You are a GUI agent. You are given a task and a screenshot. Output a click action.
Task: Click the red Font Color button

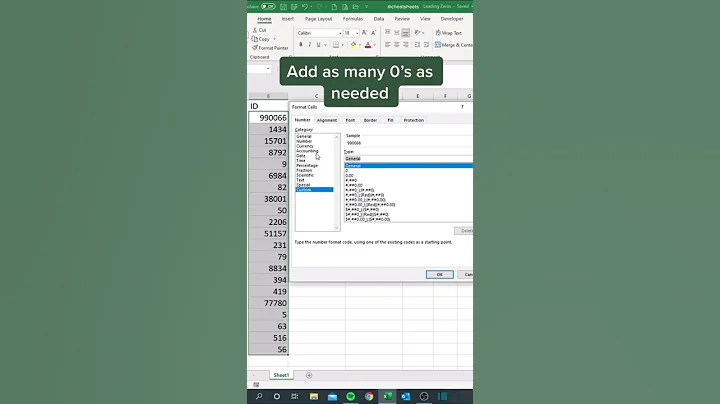click(x=368, y=45)
